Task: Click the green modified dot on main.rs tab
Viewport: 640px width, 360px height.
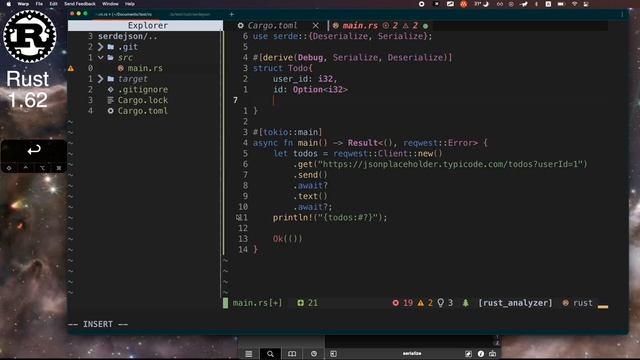Action: coord(426,26)
